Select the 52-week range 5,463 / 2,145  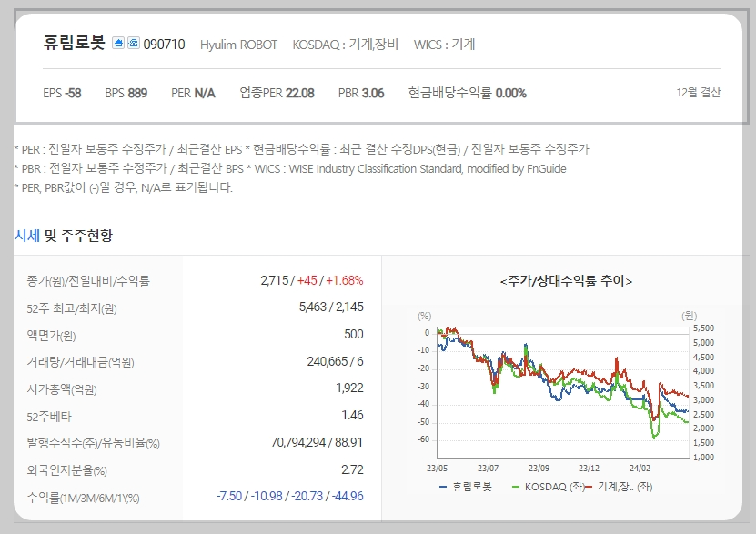[x=331, y=307]
